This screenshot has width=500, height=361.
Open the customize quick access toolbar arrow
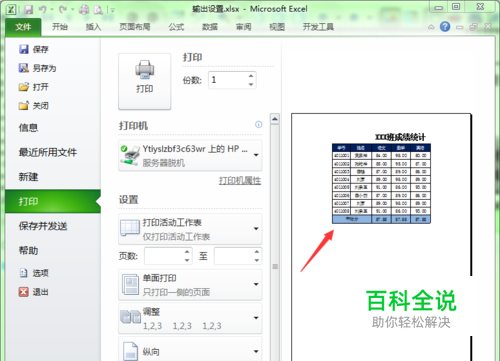pos(113,10)
